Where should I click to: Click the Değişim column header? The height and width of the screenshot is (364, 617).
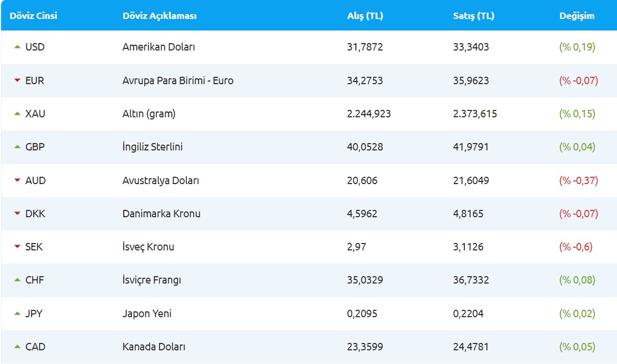coord(576,16)
